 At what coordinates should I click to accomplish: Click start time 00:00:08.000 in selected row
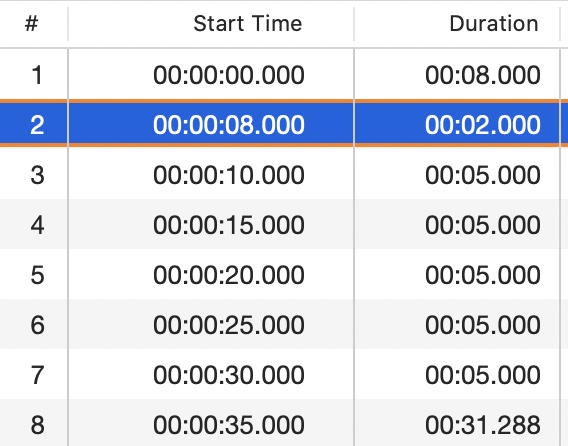[229, 125]
